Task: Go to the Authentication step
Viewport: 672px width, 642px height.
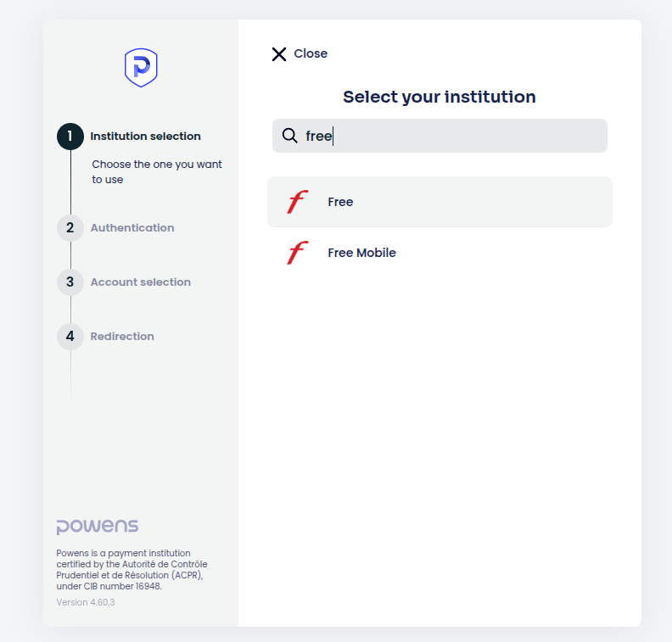Action: [x=132, y=228]
